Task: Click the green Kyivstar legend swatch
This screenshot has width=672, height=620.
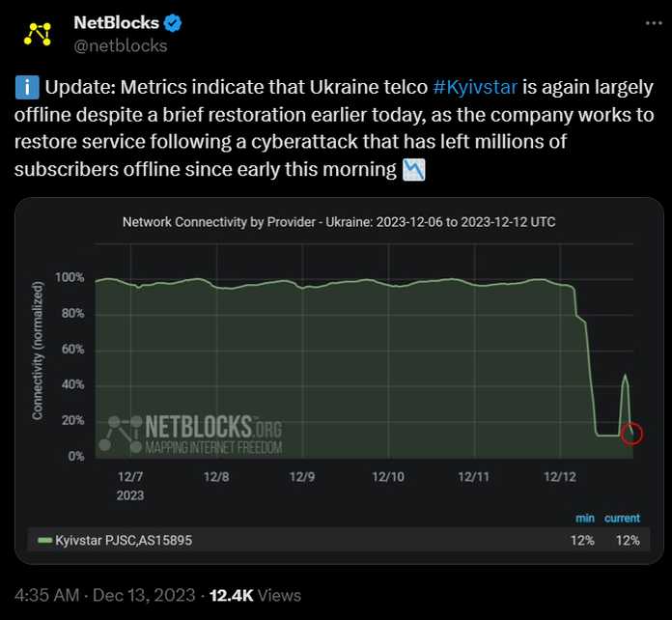Action: pyautogui.click(x=44, y=540)
